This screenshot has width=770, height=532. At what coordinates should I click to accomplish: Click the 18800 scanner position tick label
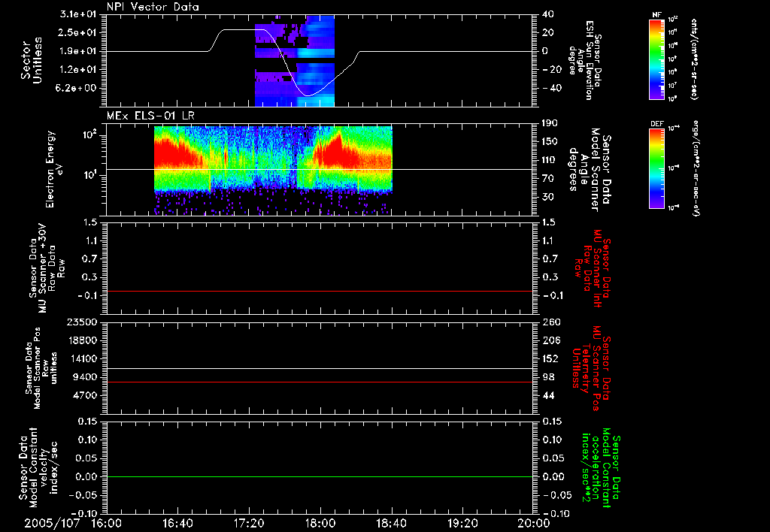coord(82,340)
